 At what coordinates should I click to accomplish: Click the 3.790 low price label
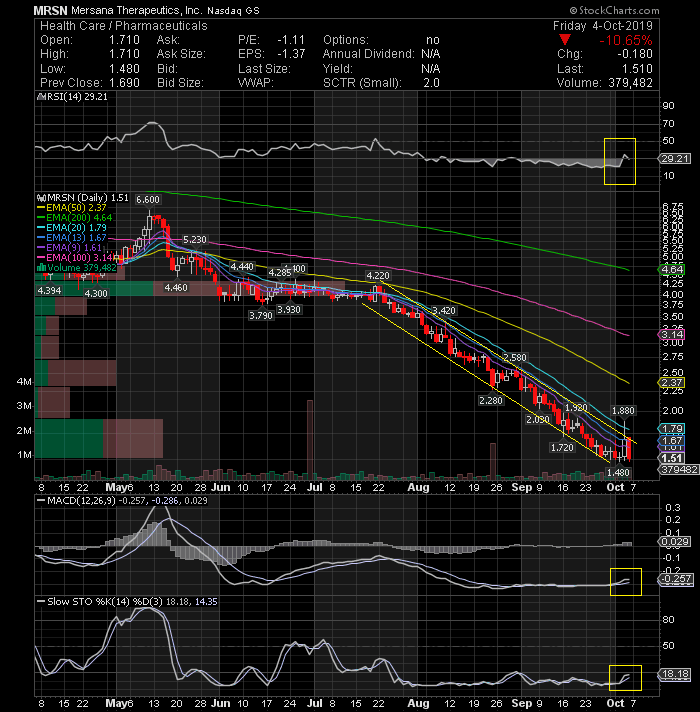coord(261,315)
